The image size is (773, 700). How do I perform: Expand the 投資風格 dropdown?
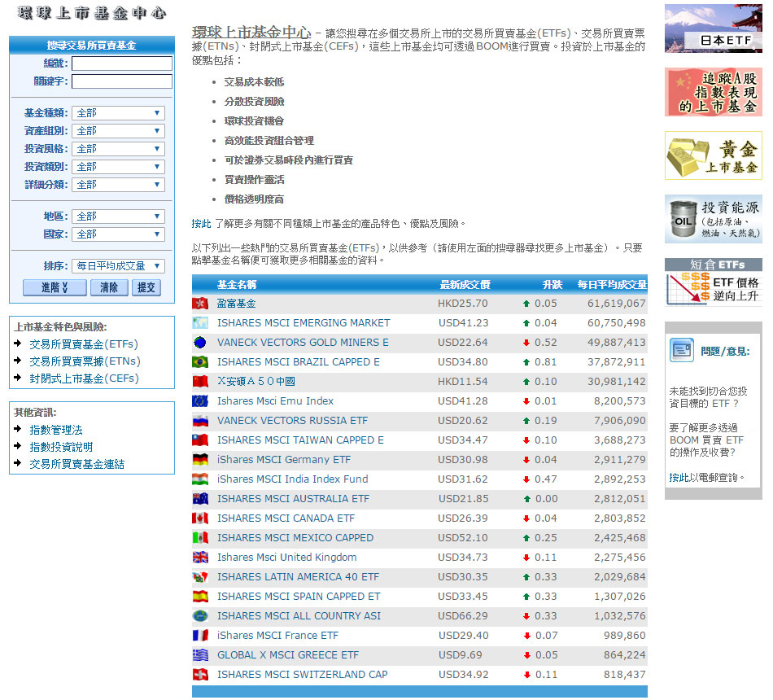[118, 149]
